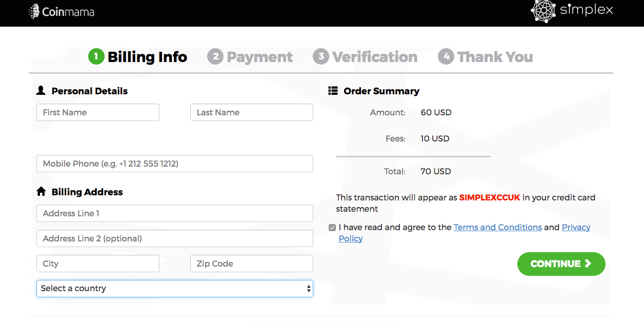644x325 pixels.
Task: Click the Simplex network logo
Action: [x=544, y=10]
